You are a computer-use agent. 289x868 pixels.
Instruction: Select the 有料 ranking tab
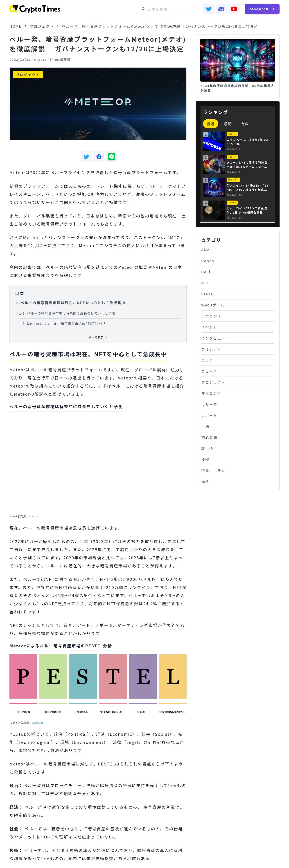245,124
